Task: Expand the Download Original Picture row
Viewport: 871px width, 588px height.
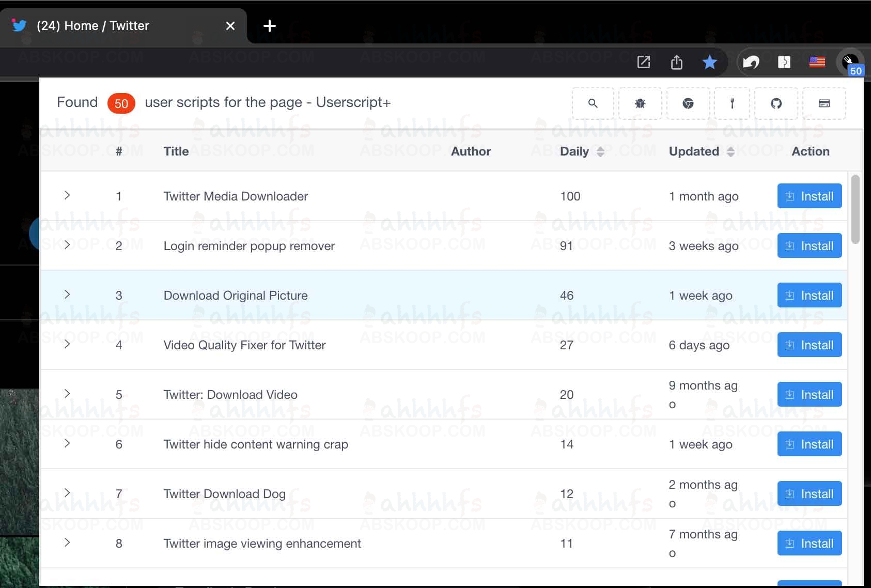Action: [x=67, y=295]
